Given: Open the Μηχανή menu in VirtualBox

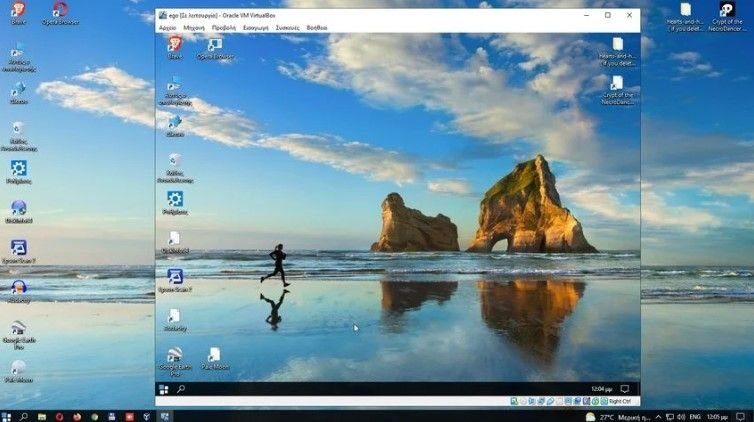Looking at the screenshot, I should pos(194,28).
